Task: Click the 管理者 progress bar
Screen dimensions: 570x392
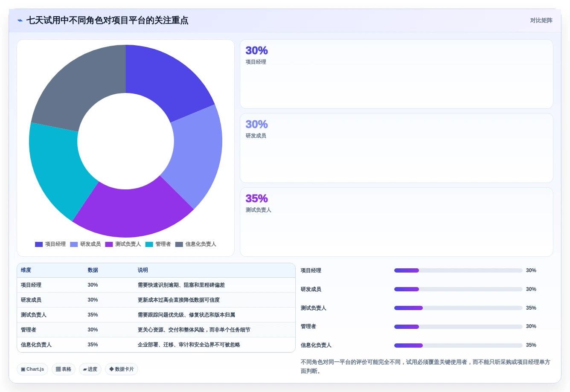Action: [x=458, y=327]
